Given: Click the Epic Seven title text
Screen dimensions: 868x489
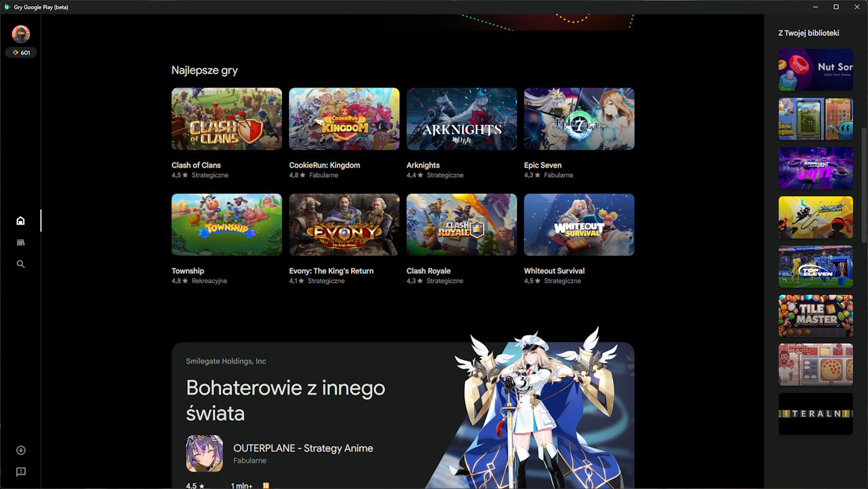Looking at the screenshot, I should [542, 166].
